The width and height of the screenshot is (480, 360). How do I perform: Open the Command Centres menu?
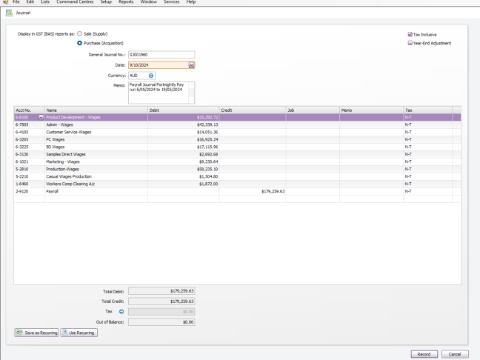click(x=75, y=2)
